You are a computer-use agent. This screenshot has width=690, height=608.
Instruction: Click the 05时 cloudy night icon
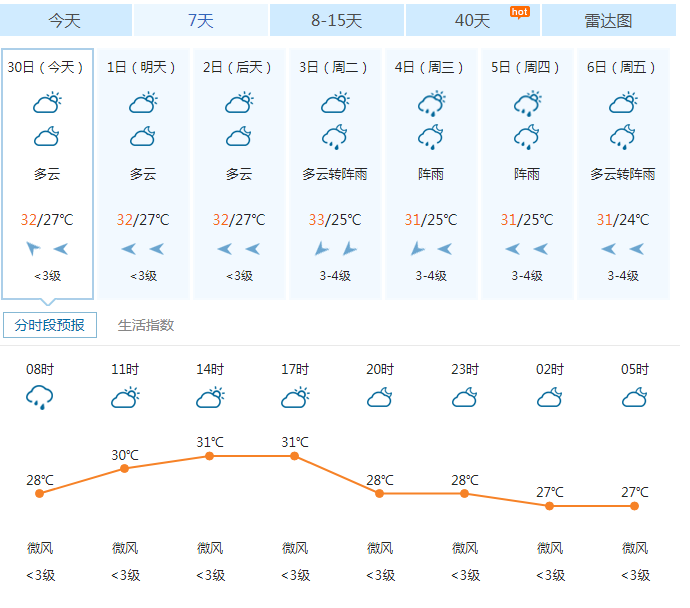[x=635, y=398]
